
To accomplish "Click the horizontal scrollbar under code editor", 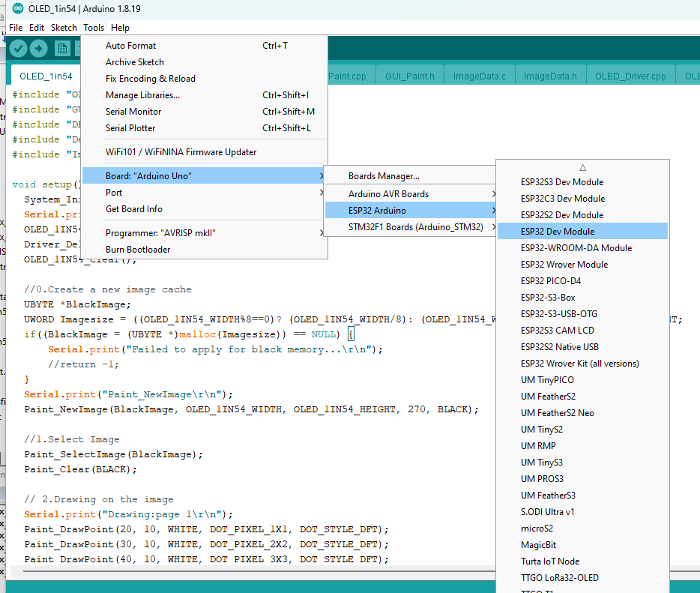I will [x=259, y=571].
